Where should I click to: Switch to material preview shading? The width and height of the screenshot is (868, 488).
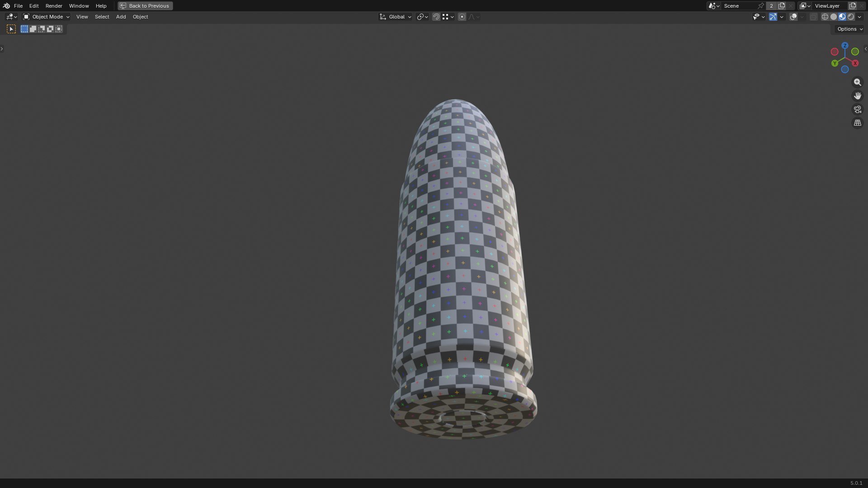point(842,17)
